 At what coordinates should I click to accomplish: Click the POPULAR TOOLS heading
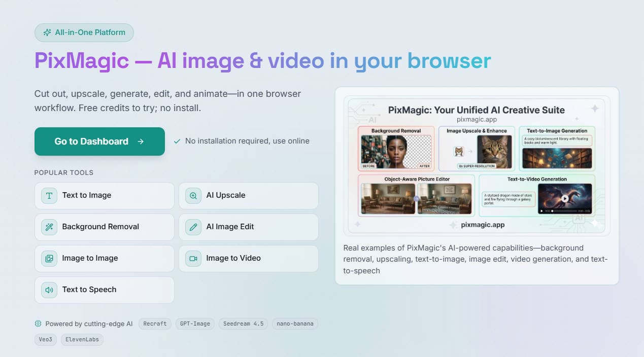point(64,173)
